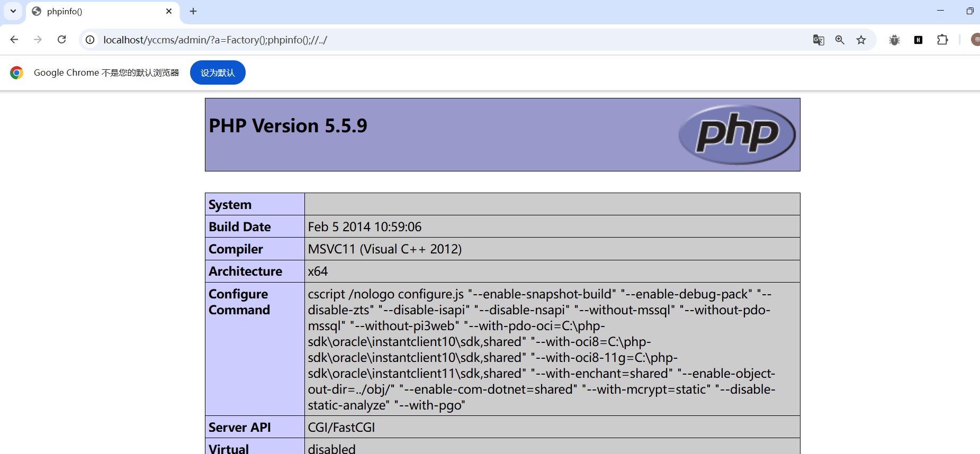Click the forward navigation arrow
The image size is (980, 454).
tap(38, 40)
